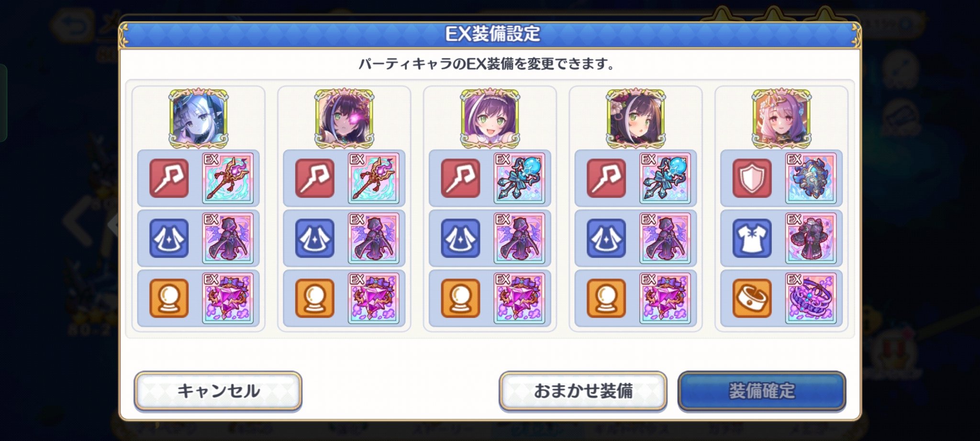Image resolution: width=980 pixels, height=441 pixels.
Task: Select third character's EX hooded robe
Action: [520, 238]
